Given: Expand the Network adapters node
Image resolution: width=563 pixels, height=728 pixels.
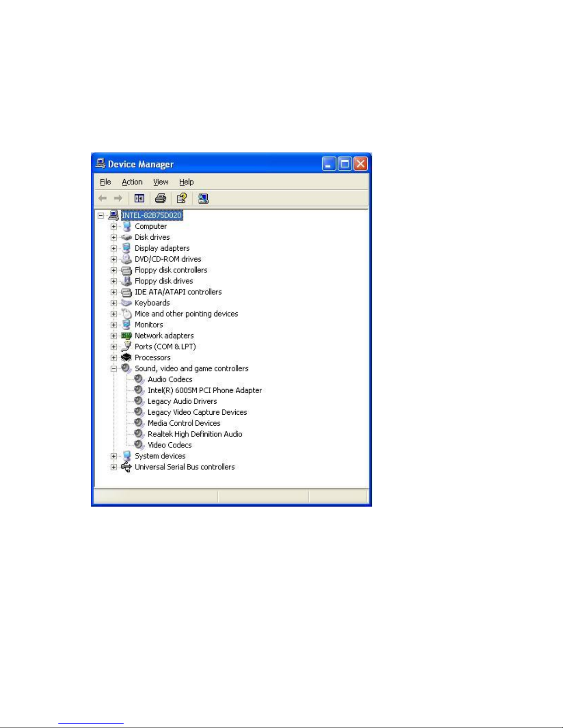Looking at the screenshot, I should pyautogui.click(x=114, y=336).
